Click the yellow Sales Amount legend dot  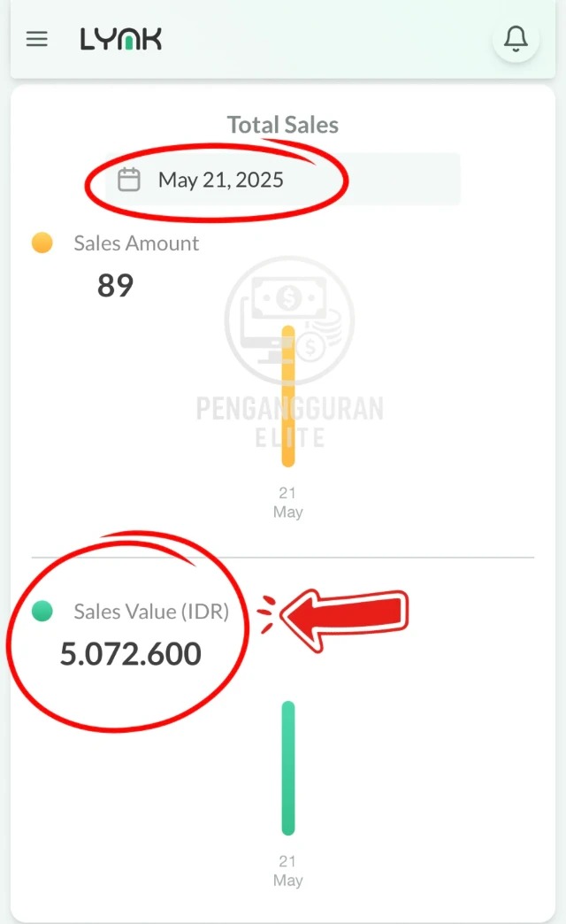(x=42, y=243)
